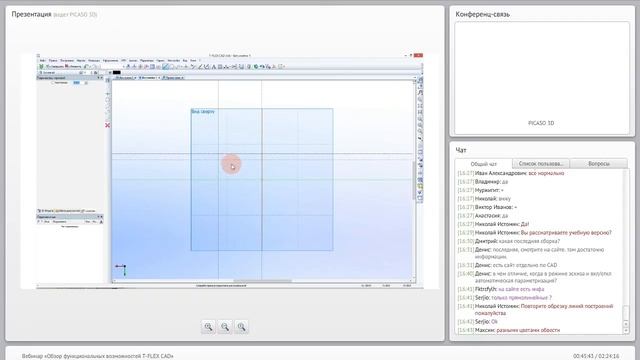This screenshot has height=360, width=640.
Task: Zoom in the presentation with first magnifier button
Action: click(x=209, y=327)
